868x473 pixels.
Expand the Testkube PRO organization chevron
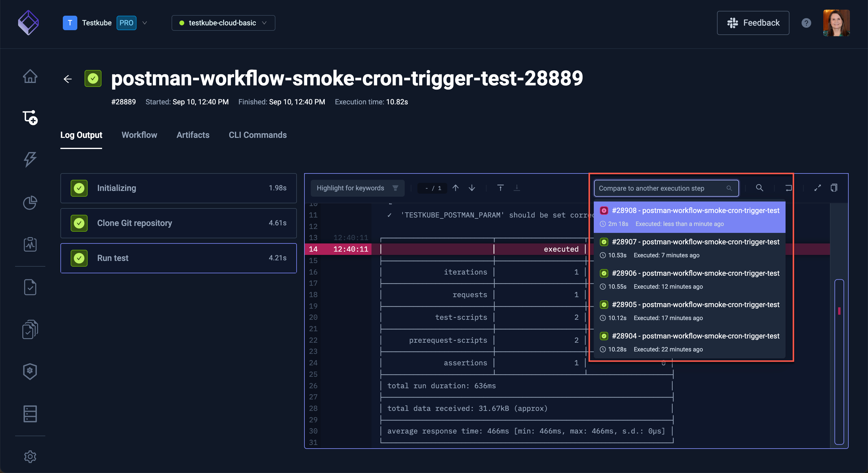coord(145,23)
